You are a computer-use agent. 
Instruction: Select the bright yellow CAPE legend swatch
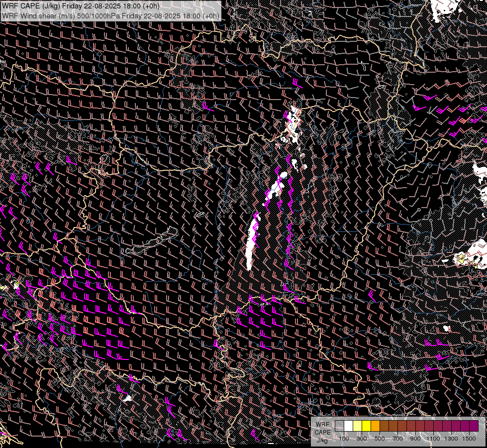tap(367, 426)
